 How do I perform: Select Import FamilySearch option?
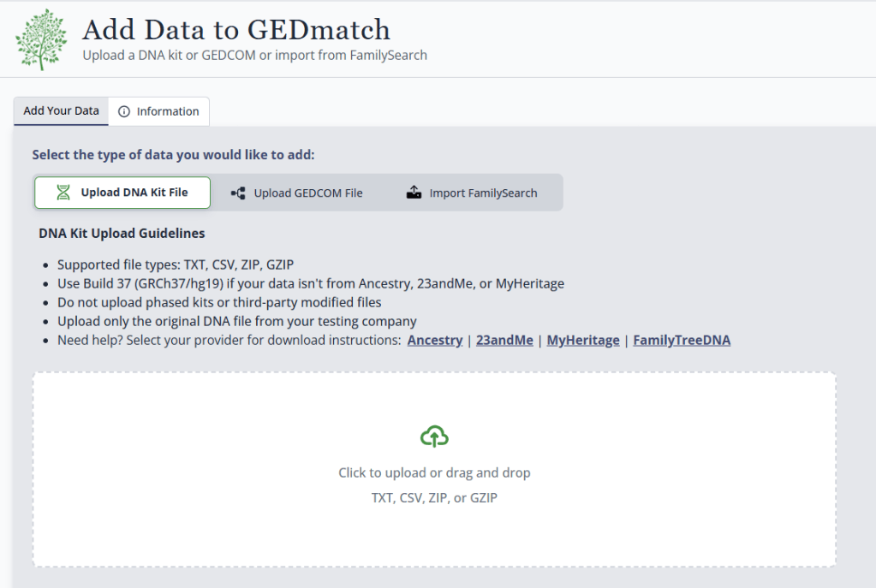(x=472, y=193)
